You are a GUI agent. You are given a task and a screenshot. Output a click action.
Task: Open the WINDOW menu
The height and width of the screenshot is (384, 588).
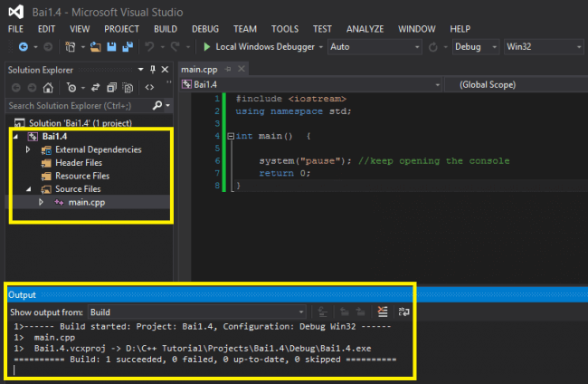(417, 29)
